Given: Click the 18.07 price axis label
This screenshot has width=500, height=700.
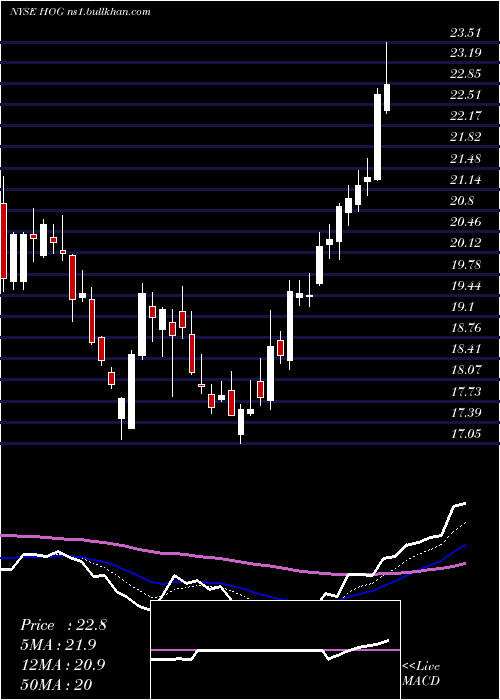Looking at the screenshot, I should [x=466, y=370].
